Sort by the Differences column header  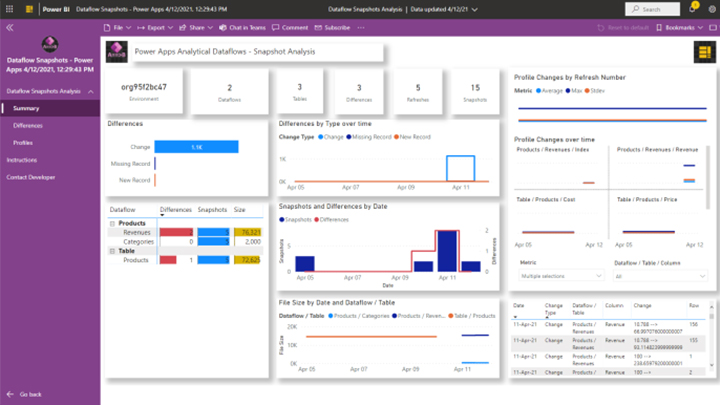(175, 210)
